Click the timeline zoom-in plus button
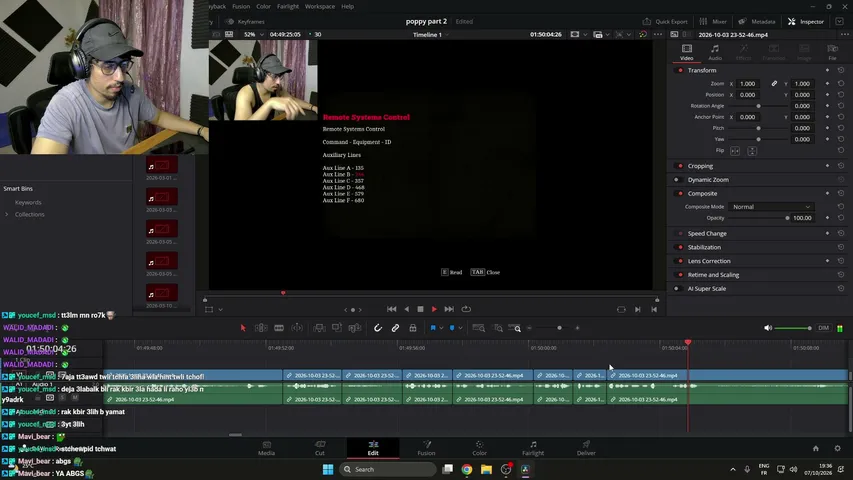 point(577,328)
